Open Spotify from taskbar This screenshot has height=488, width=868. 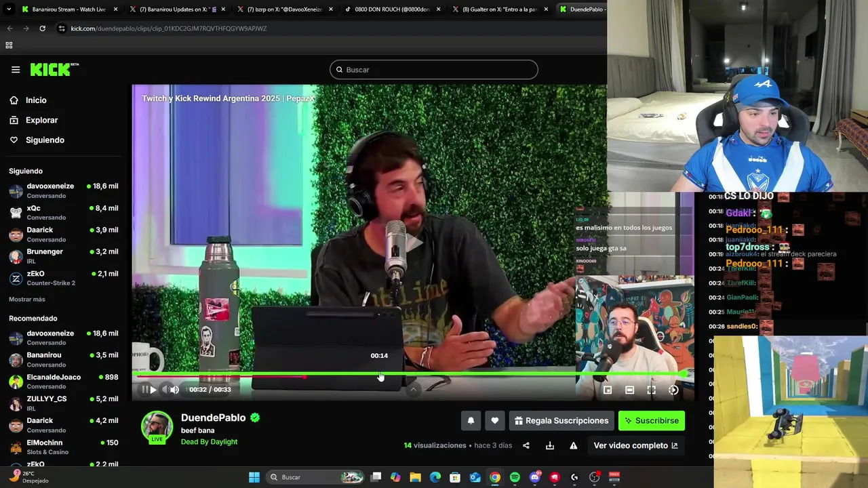click(x=515, y=477)
